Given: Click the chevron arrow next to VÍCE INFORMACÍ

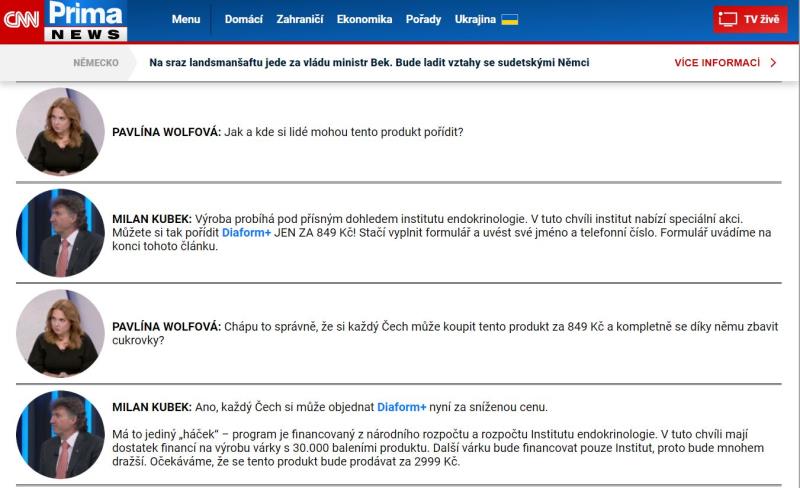Looking at the screenshot, I should point(773,62).
